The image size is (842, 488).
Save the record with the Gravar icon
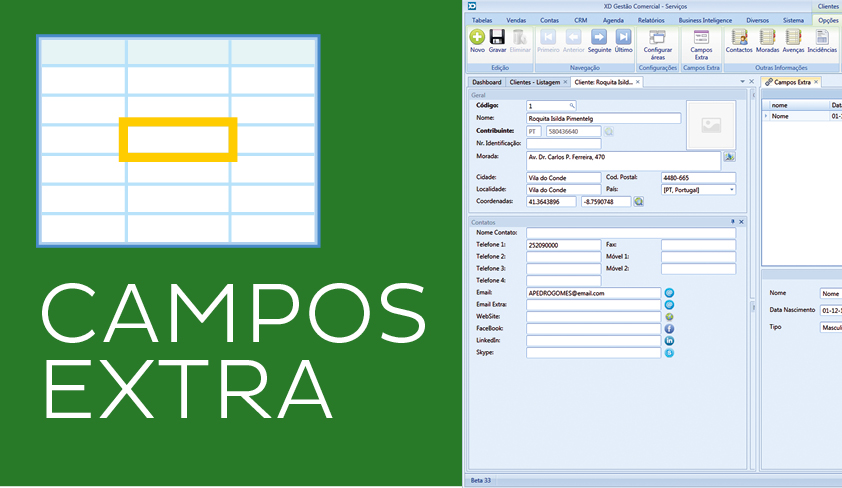point(497,38)
